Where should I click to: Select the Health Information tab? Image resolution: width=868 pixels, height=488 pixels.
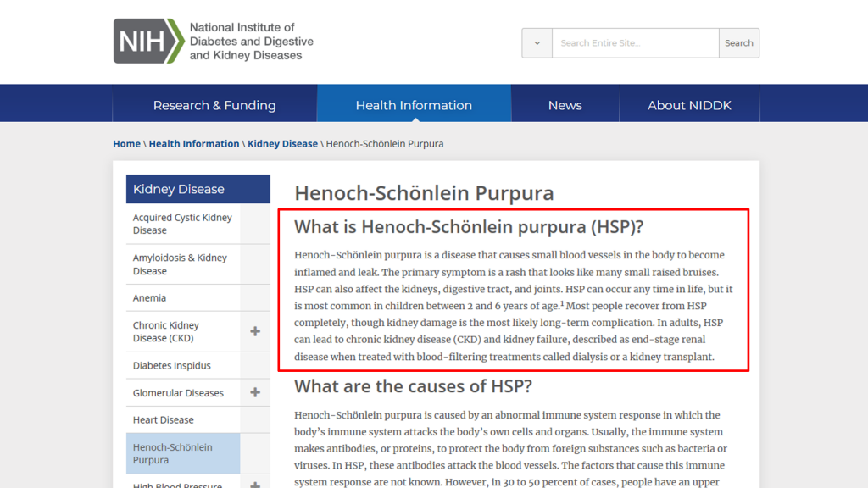(414, 105)
